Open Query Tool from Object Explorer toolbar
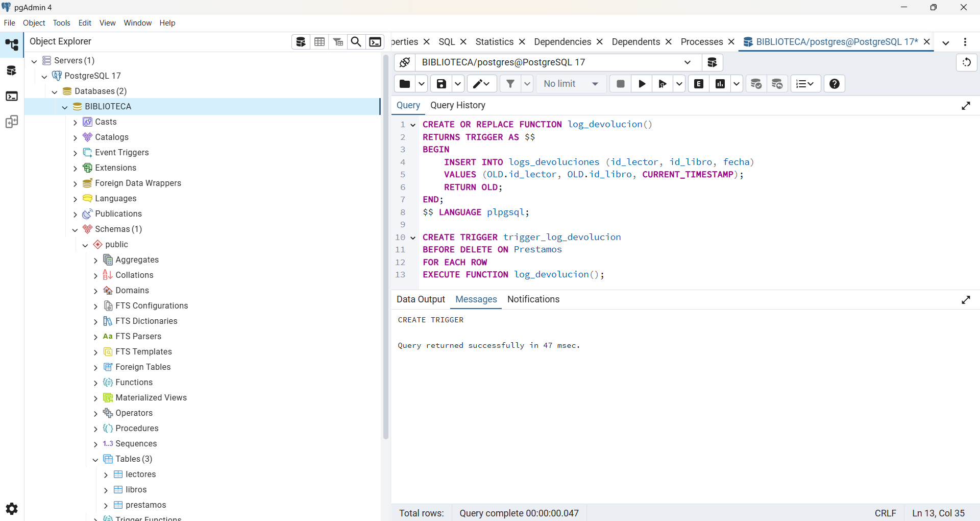The width and height of the screenshot is (980, 521). [x=301, y=42]
